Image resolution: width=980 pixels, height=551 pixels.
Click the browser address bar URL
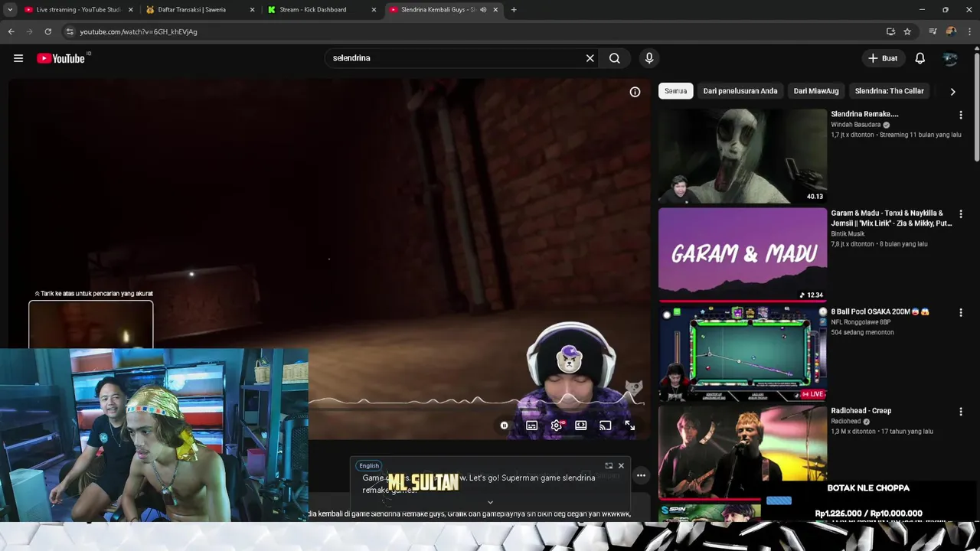139,31
